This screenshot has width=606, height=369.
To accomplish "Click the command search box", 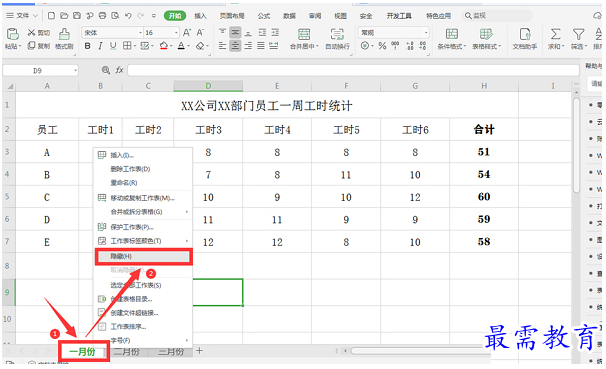I will [x=497, y=15].
